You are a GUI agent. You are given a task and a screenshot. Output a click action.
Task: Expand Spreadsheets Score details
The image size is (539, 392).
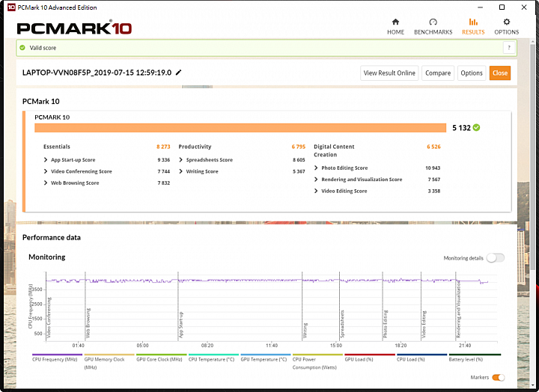click(x=181, y=160)
